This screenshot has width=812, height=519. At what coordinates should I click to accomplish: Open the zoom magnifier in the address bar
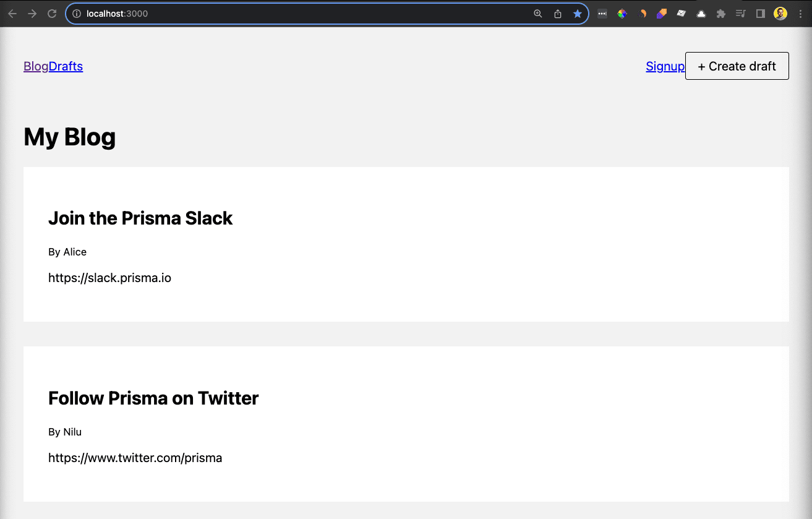coord(538,14)
